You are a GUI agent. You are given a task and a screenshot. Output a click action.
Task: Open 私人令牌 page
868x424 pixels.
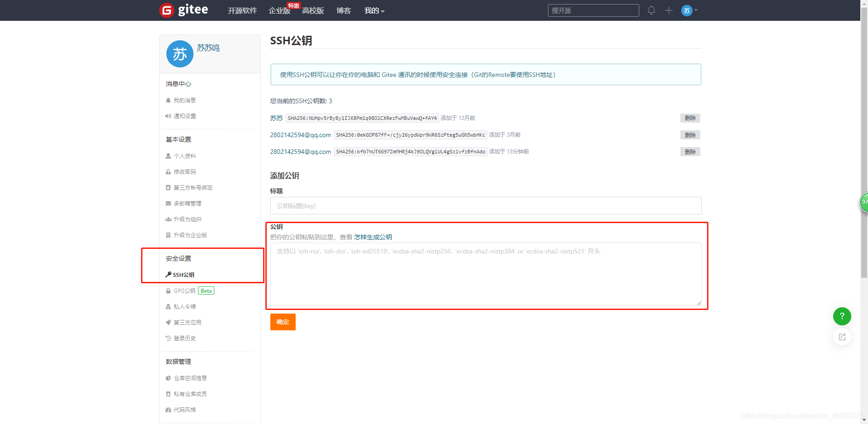(x=184, y=306)
